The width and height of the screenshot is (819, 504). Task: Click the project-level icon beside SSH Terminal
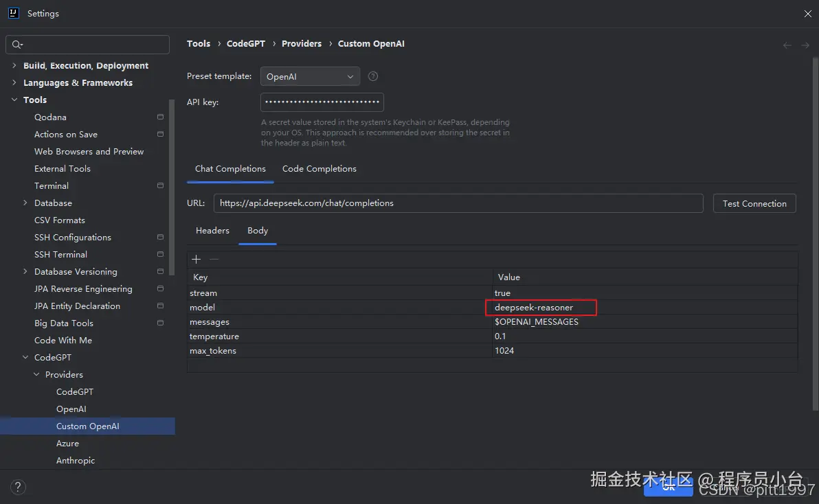(160, 254)
